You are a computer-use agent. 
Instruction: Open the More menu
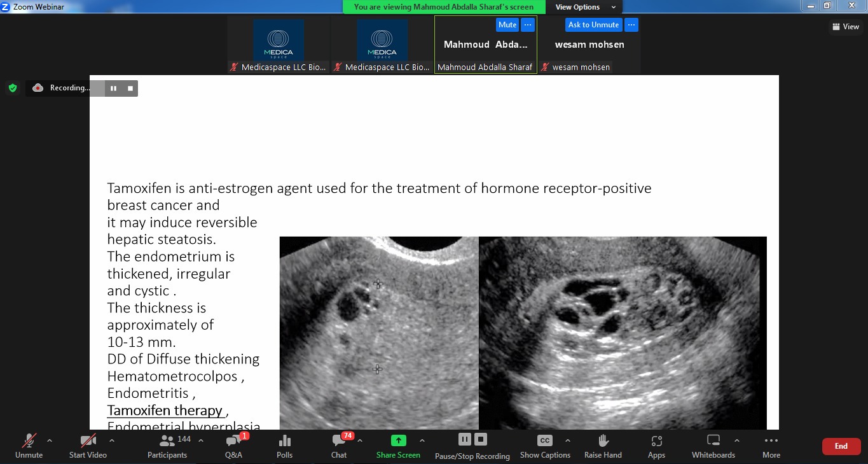[771, 446]
